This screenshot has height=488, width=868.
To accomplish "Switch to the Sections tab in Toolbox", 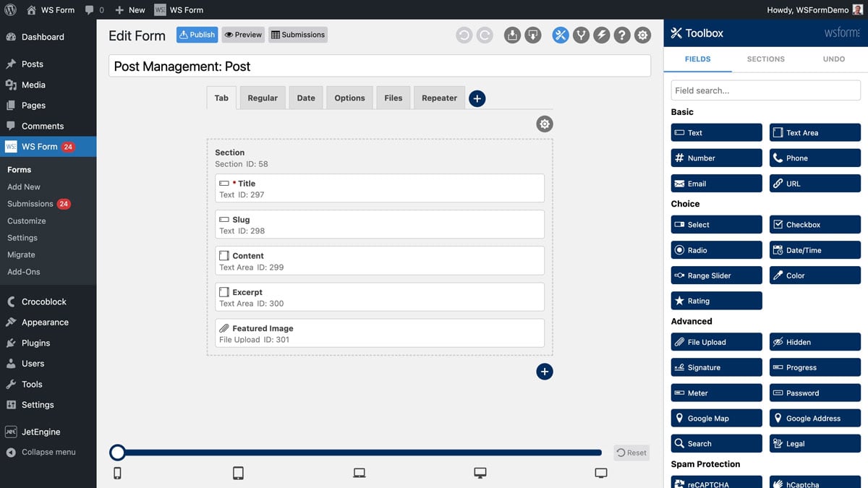I will (766, 59).
